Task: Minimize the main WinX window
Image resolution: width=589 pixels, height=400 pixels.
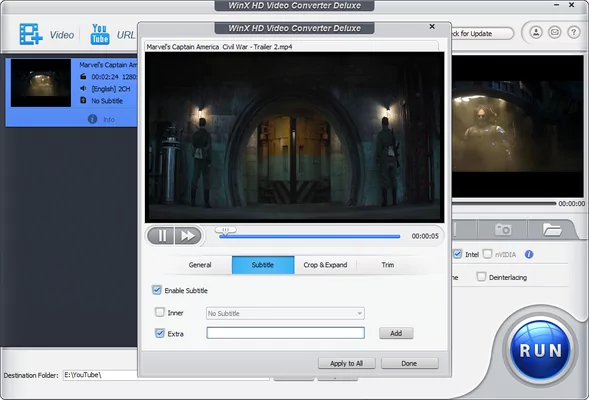Action: pos(557,5)
